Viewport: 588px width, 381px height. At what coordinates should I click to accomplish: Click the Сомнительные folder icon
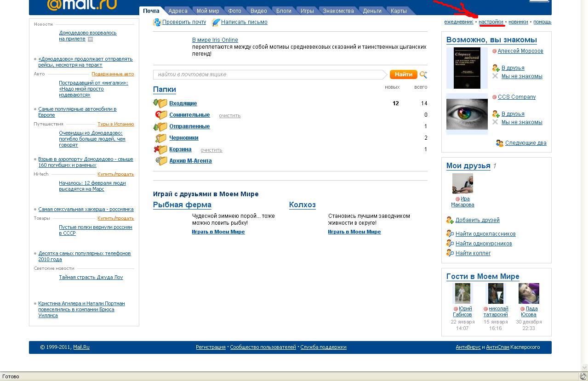160,115
